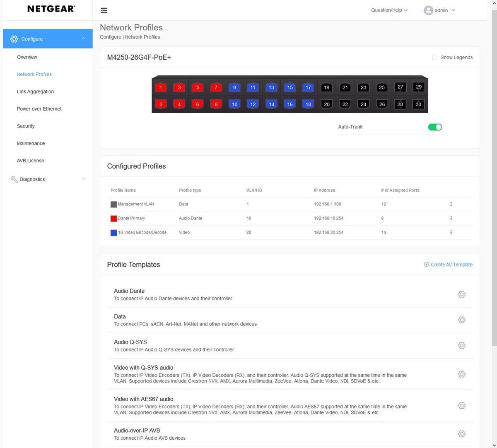Open settings gear for Audio Dante template
This screenshot has height=448, width=497.
pos(462,294)
